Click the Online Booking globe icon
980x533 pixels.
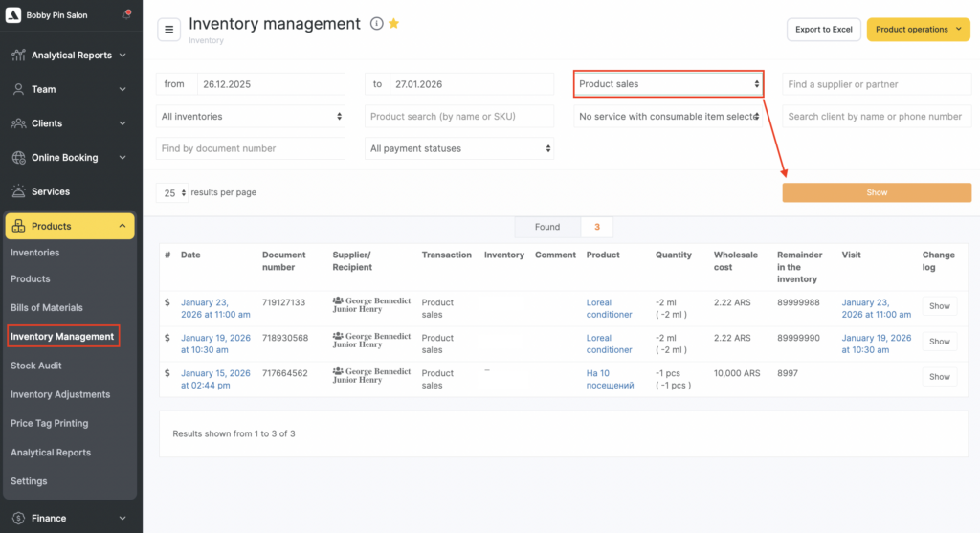18,158
